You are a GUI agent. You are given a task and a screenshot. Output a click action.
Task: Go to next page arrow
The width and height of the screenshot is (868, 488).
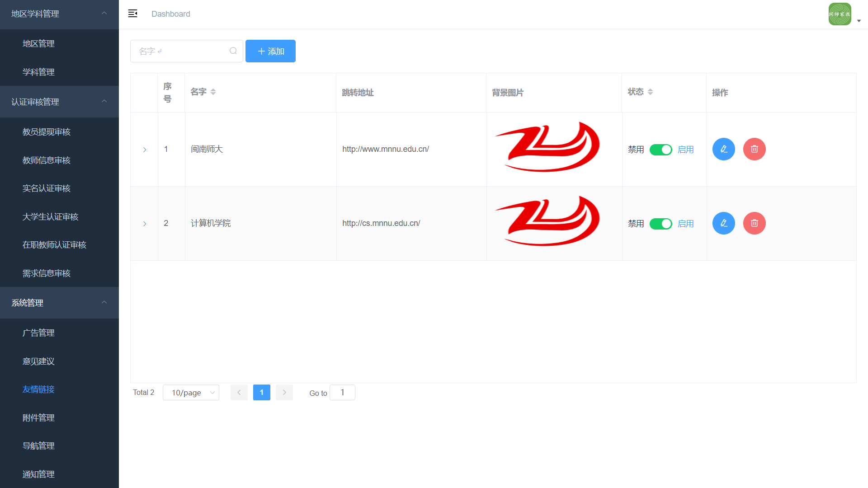(x=284, y=392)
